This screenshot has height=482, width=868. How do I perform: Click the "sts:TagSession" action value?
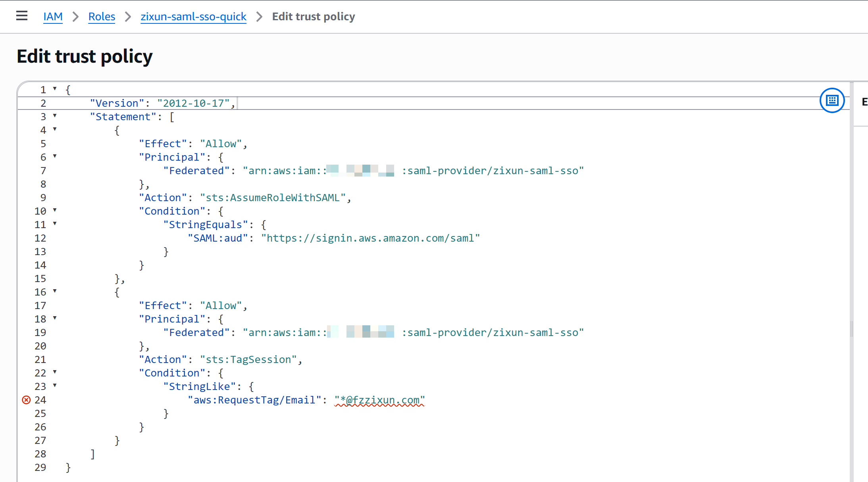click(x=248, y=359)
